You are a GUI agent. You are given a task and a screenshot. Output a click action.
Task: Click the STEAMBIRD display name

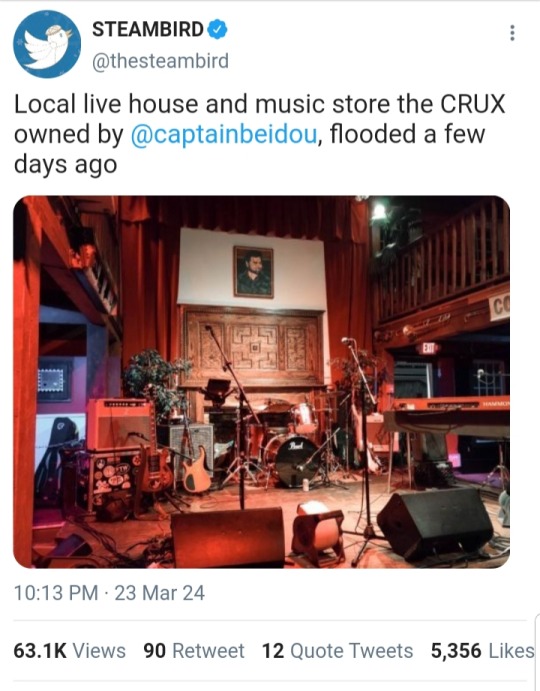coord(148,30)
